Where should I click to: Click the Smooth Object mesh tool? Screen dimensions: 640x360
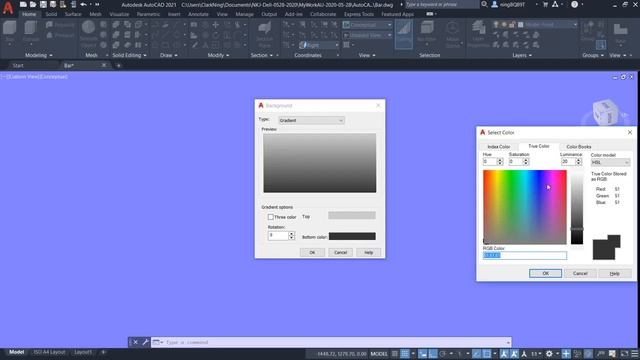88,35
